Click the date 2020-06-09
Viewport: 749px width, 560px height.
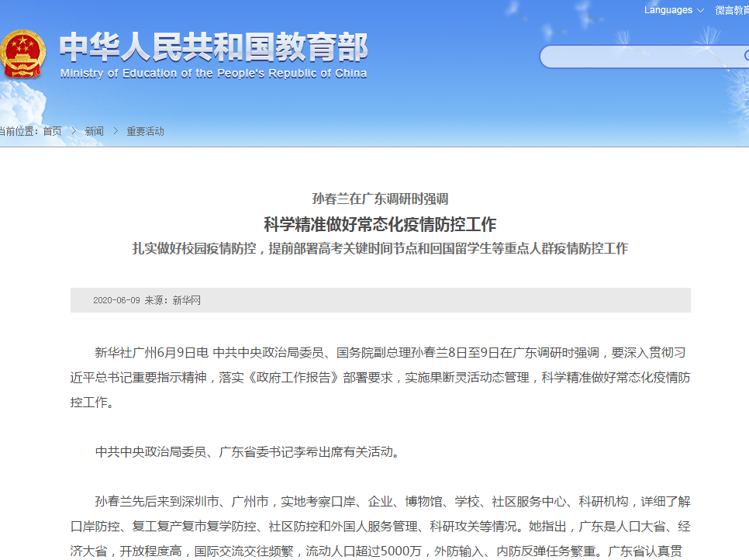116,300
